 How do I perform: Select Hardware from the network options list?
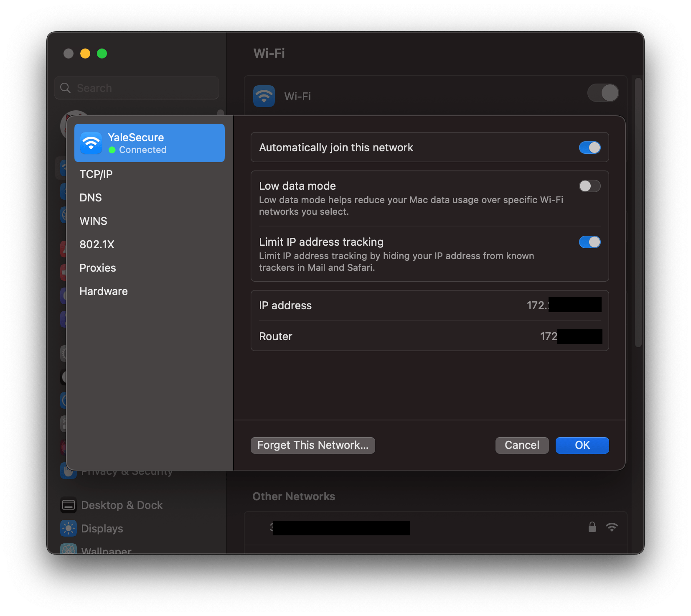103,291
